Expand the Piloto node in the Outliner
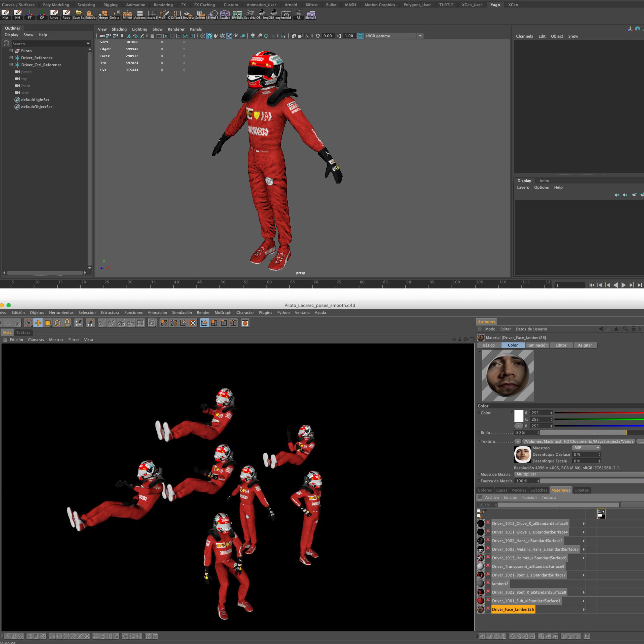 click(x=11, y=51)
